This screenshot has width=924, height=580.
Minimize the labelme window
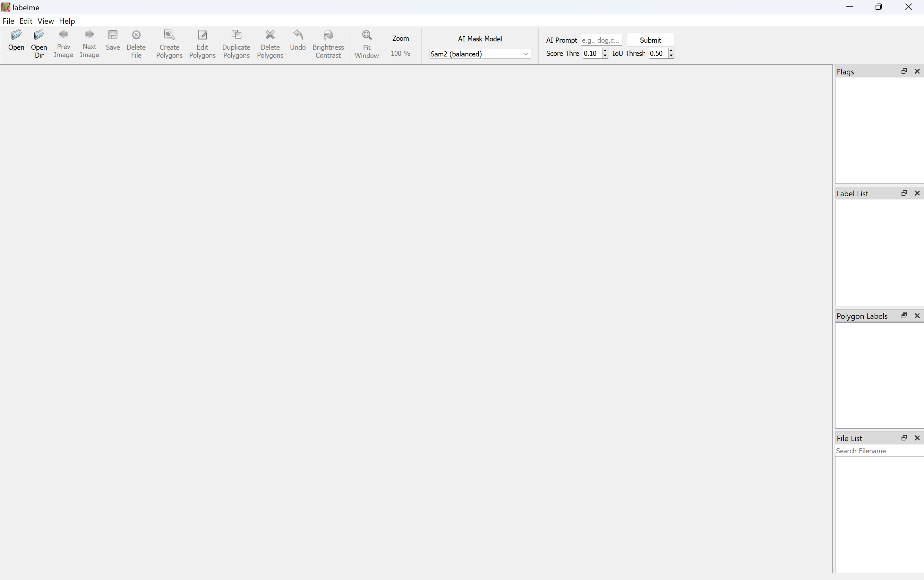[849, 7]
